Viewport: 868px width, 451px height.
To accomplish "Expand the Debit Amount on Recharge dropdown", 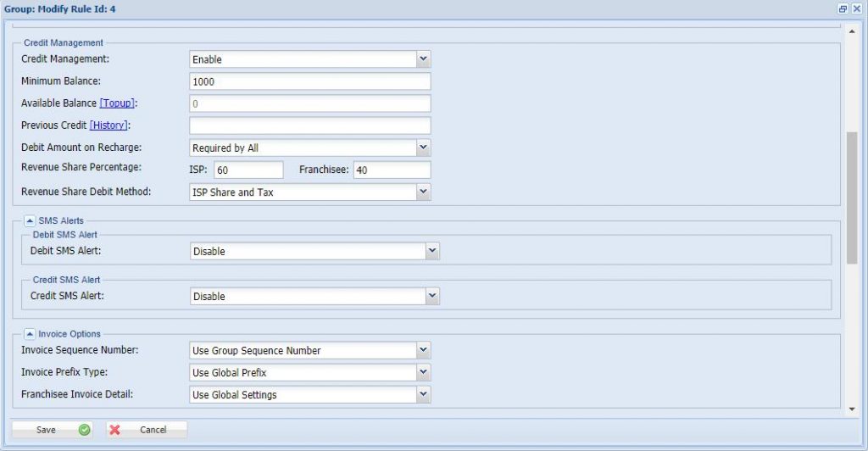I will [x=424, y=148].
